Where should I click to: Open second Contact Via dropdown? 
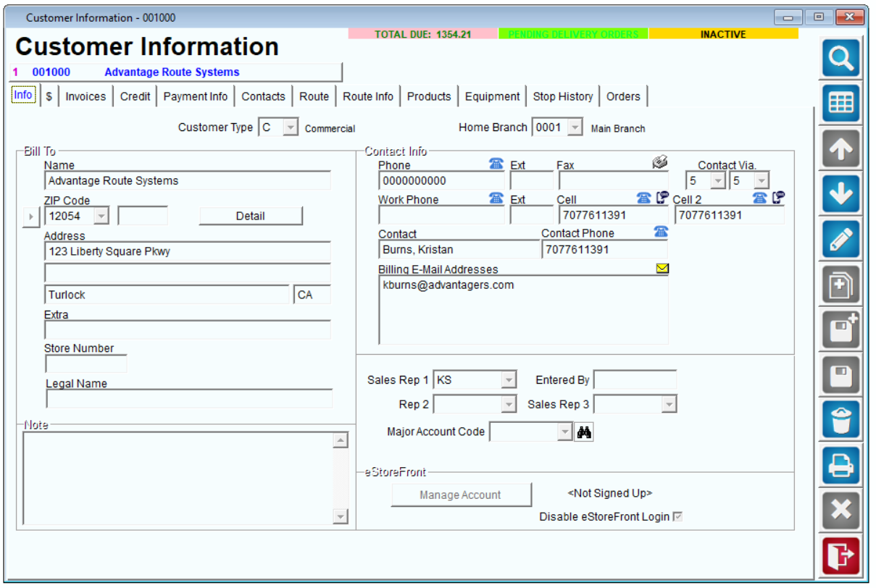tap(761, 181)
